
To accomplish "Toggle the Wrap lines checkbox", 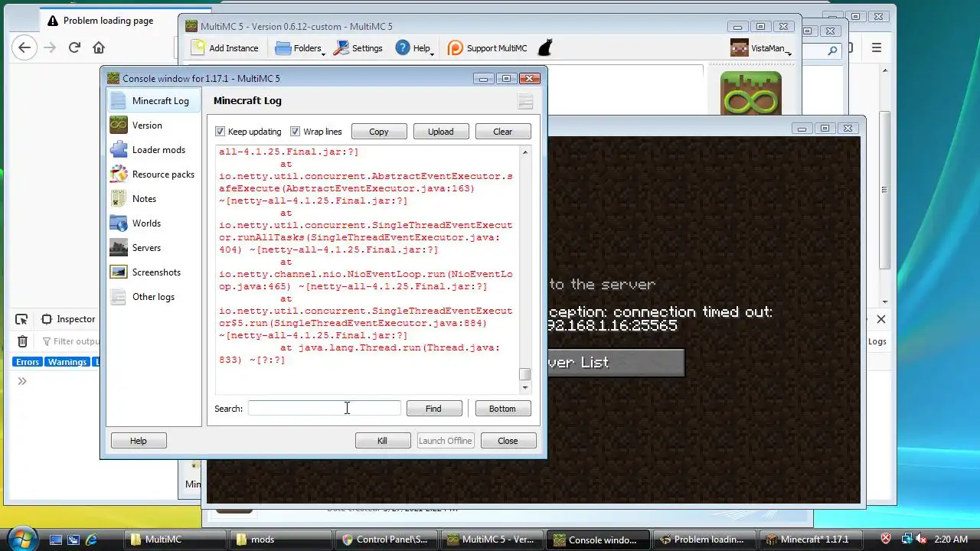I will tap(296, 132).
